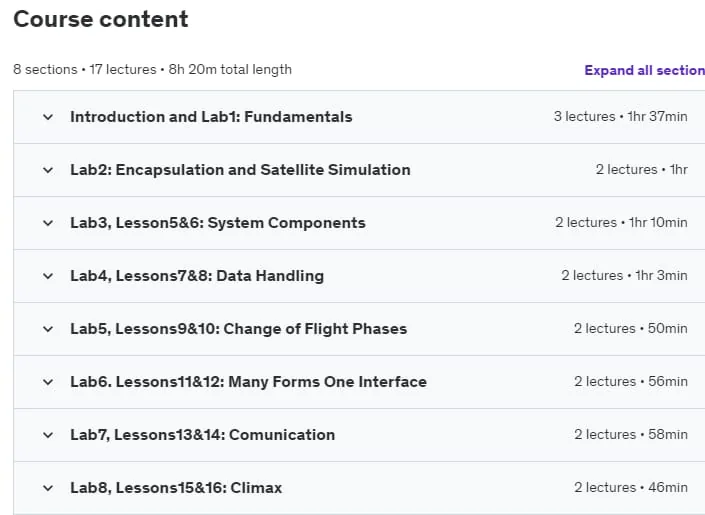The image size is (705, 515).
Task: Expand the Introduction and Lab1: Fundamentals title
Action: tap(211, 117)
